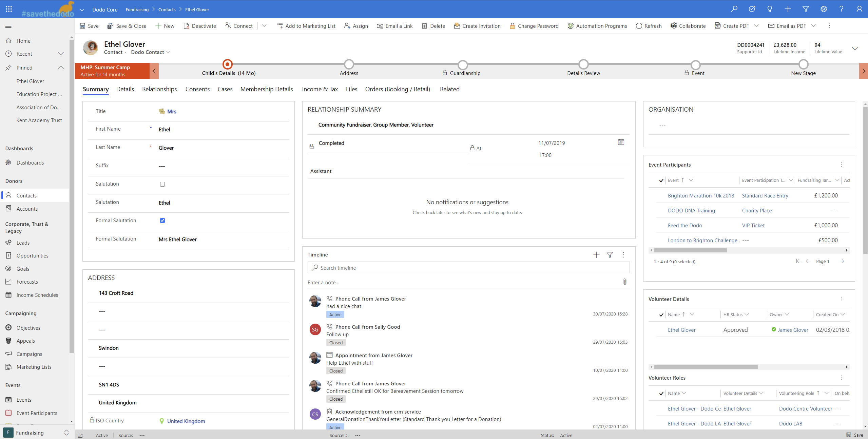Click Add to Marketing List
Image resolution: width=868 pixels, height=439 pixels.
tap(306, 26)
